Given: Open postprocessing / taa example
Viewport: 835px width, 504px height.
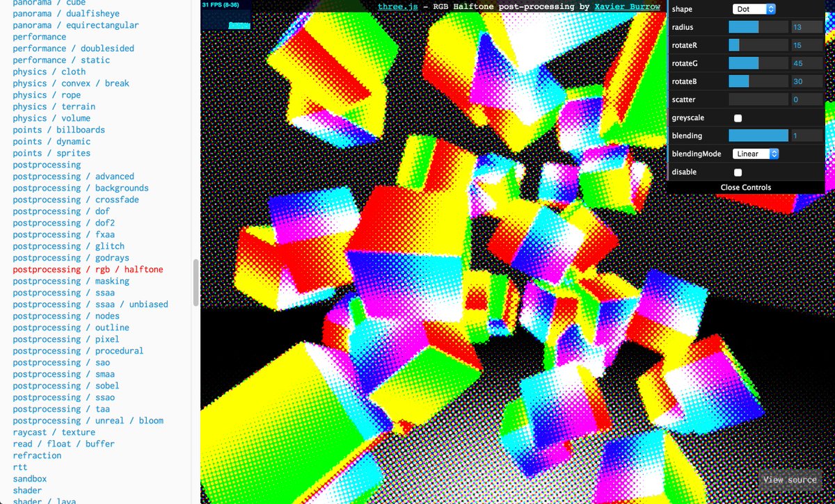Looking at the screenshot, I should point(61,409).
